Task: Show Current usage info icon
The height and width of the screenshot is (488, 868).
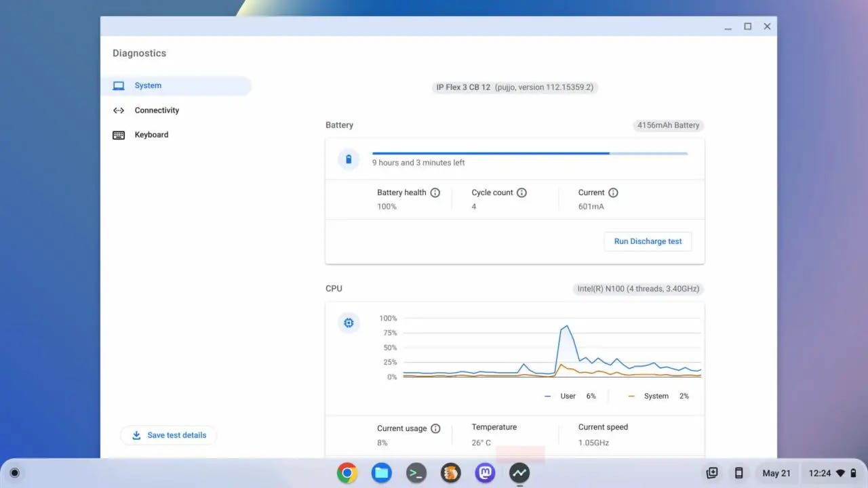Action: 435,428
